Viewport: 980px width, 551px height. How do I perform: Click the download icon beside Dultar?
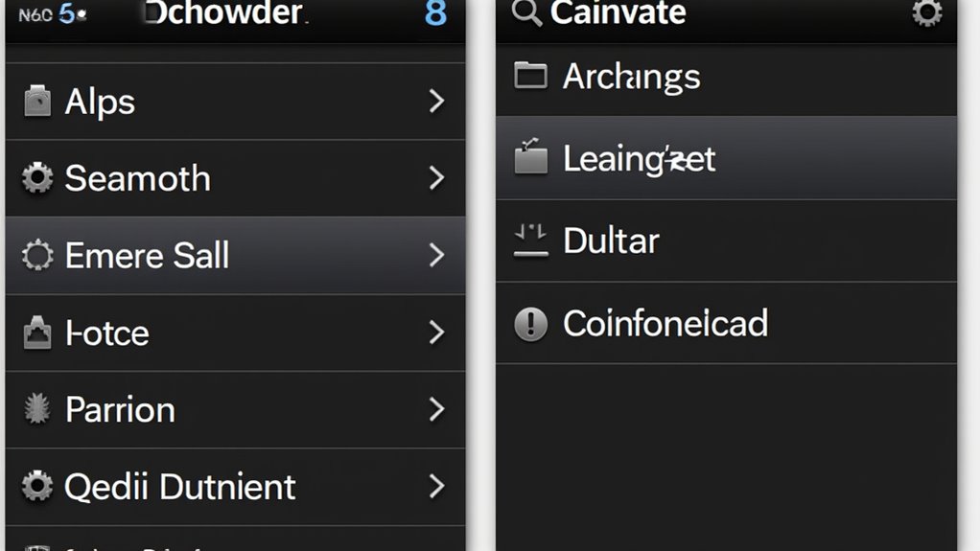coord(530,241)
